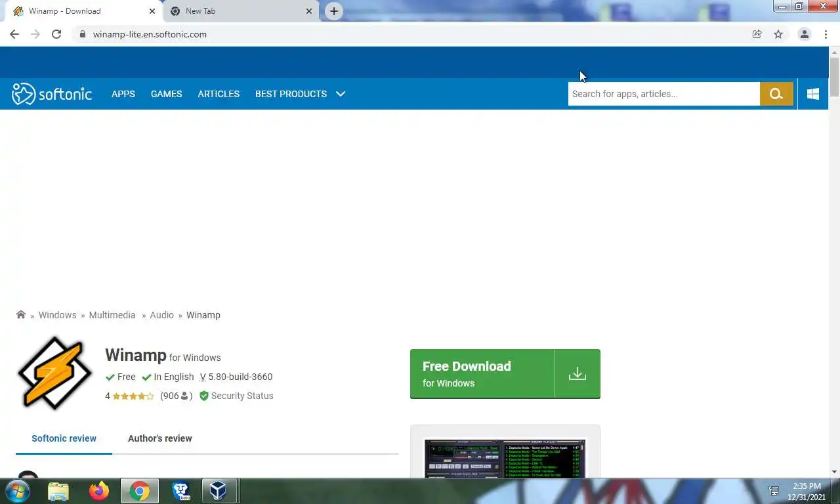Click the yellow search magnifier button
Image resolution: width=840 pixels, height=504 pixels.
tap(776, 94)
